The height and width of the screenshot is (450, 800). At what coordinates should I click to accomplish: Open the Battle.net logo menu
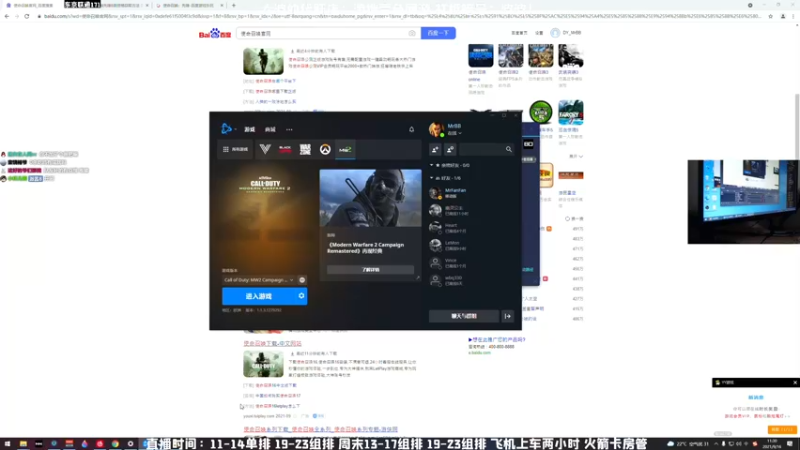[x=227, y=129]
